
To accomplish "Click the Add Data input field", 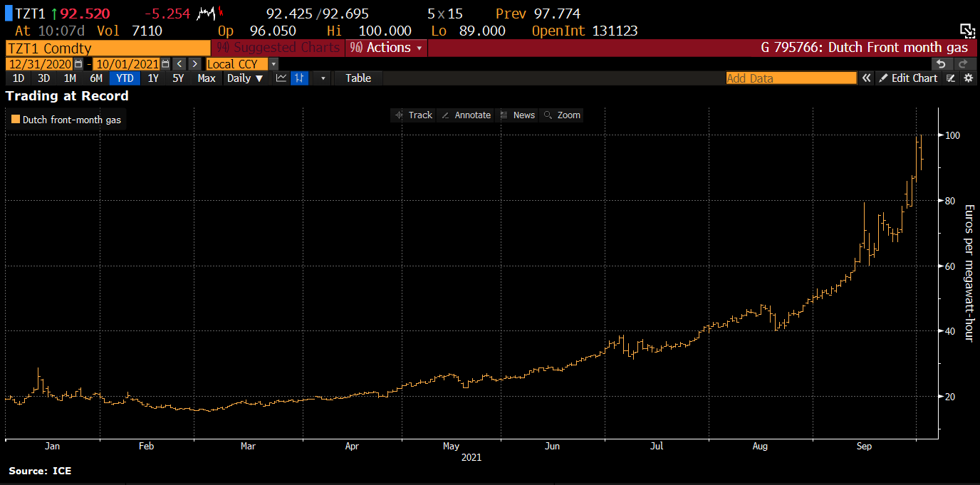I will click(791, 78).
